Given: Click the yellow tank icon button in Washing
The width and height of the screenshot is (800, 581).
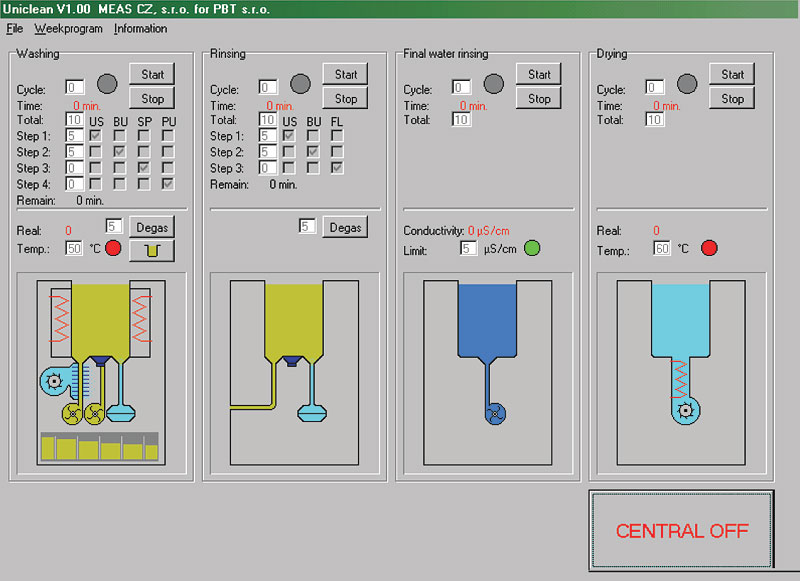Looking at the screenshot, I should [152, 249].
